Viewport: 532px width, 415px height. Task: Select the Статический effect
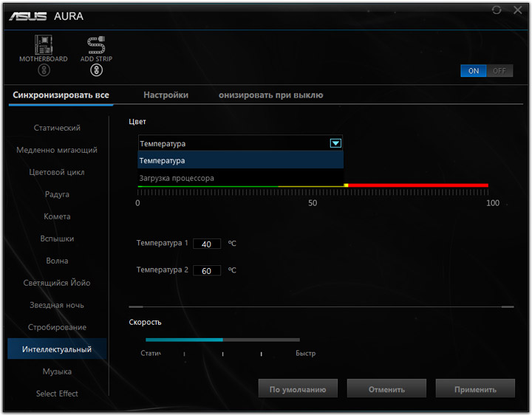[57, 128]
